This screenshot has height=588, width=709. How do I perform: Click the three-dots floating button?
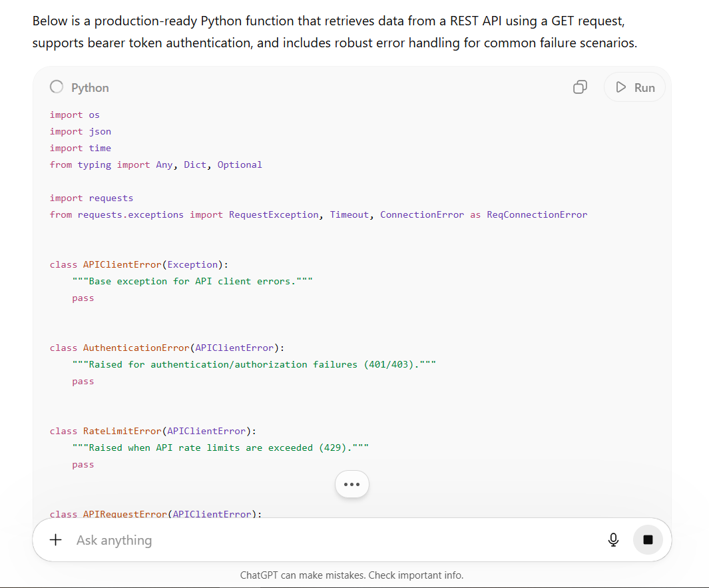point(352,484)
